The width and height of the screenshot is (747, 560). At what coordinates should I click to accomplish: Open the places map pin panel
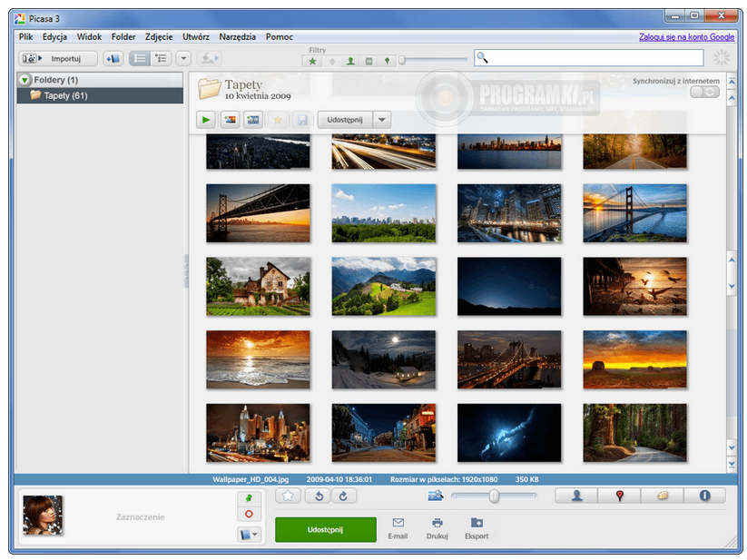click(619, 496)
